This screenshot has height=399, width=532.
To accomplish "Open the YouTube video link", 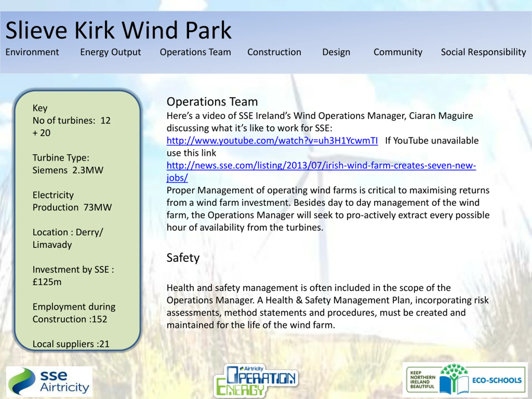I will click(272, 141).
